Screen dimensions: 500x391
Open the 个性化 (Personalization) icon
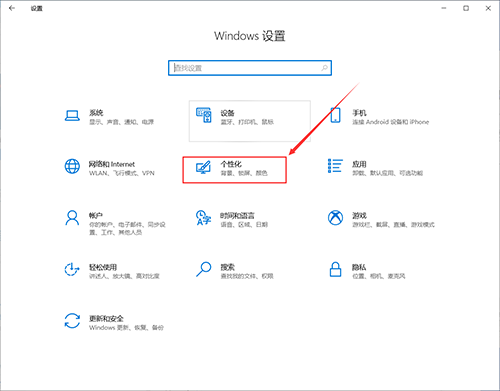tap(203, 167)
